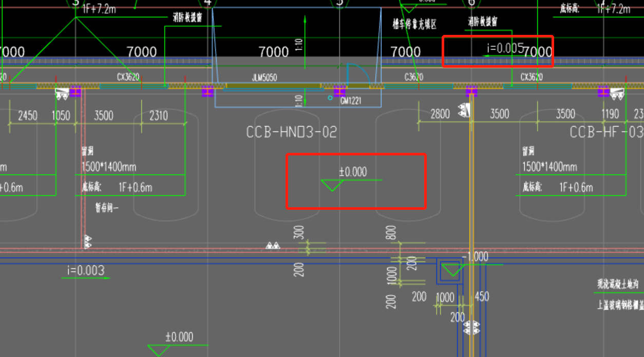Select the i=0.003 slope annotation

point(86,270)
